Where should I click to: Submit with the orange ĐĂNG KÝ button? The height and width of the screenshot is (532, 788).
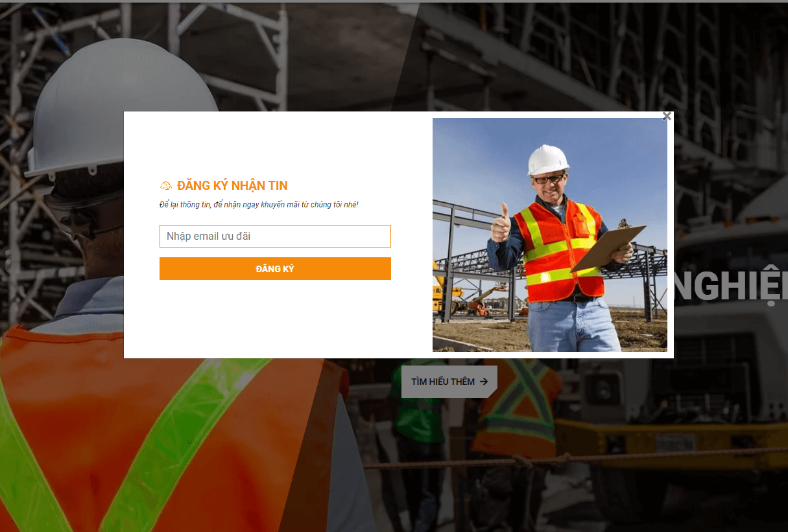[275, 268]
